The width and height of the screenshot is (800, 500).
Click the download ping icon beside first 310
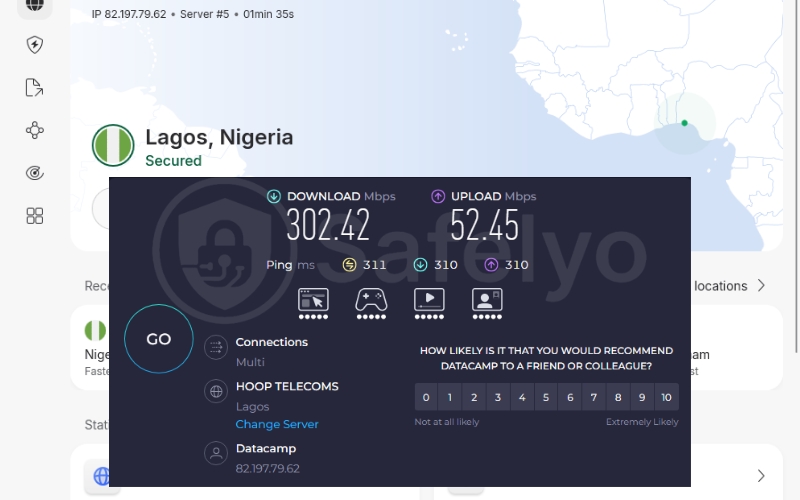tap(420, 265)
